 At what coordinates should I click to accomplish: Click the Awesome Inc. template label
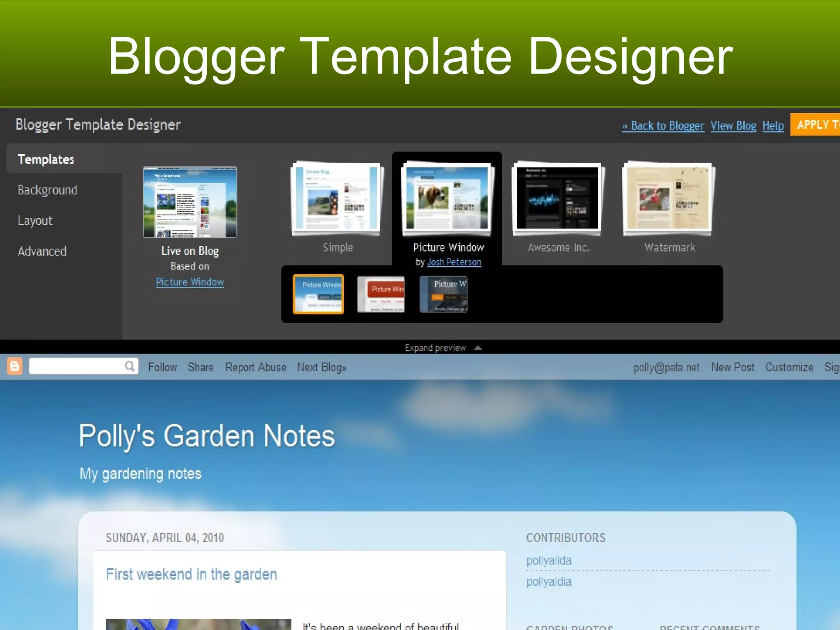click(x=558, y=247)
